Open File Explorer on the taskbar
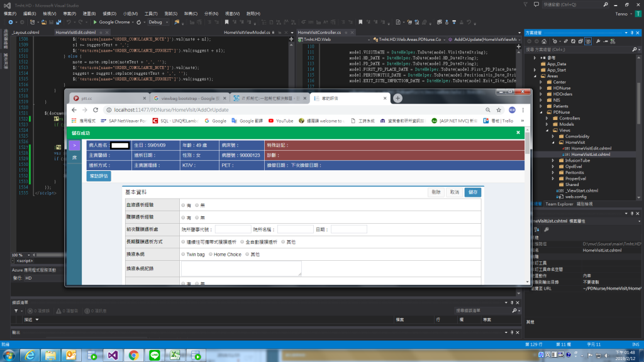 [x=50, y=355]
